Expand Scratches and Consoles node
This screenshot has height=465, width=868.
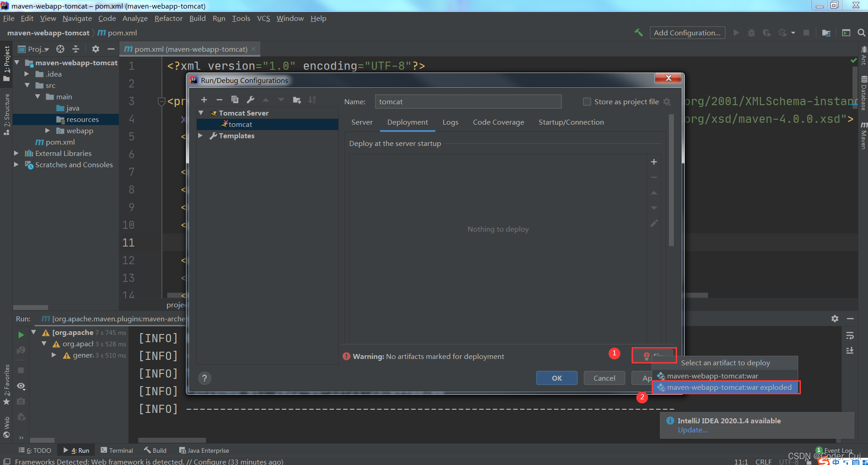pyautogui.click(x=16, y=165)
